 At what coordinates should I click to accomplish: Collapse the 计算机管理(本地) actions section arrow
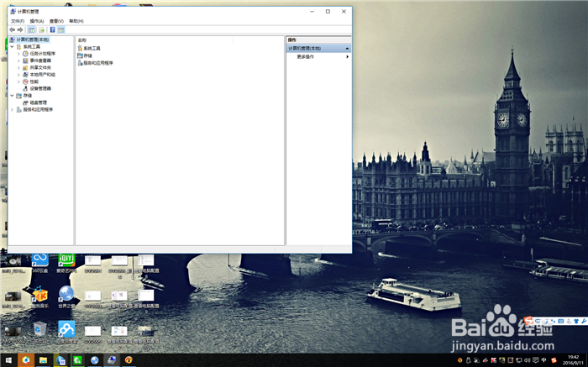pyautogui.click(x=347, y=49)
